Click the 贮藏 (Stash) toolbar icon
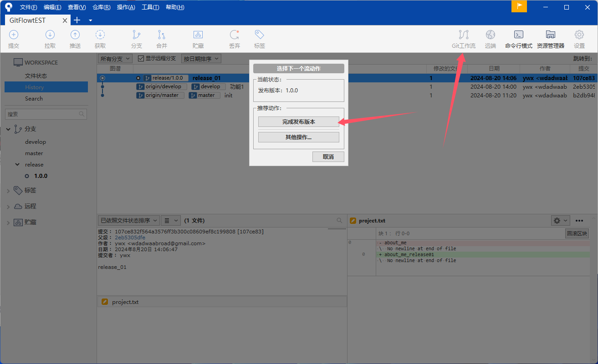Screen dimensions: 598x364 [198, 35]
